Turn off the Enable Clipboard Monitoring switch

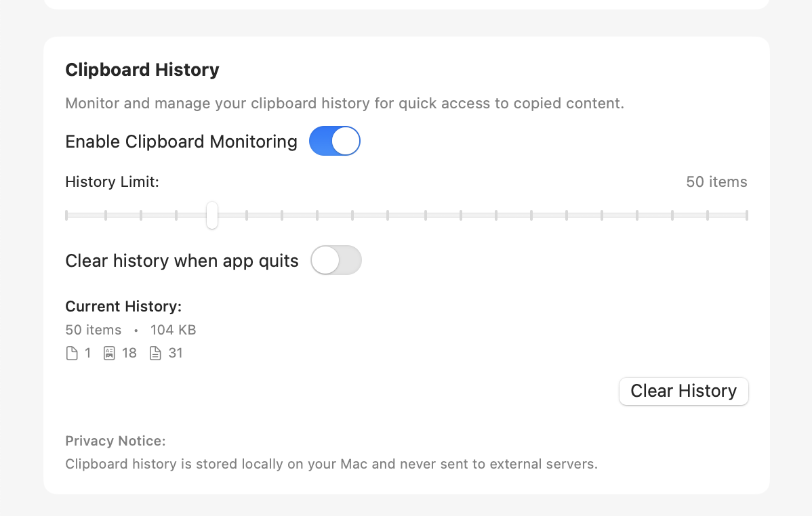tap(334, 142)
